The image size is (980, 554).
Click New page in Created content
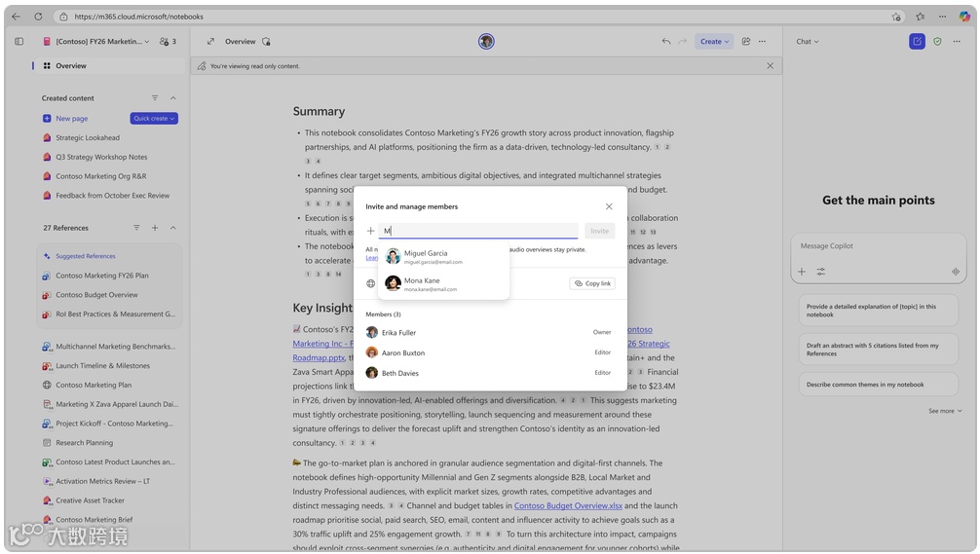pyautogui.click(x=71, y=118)
